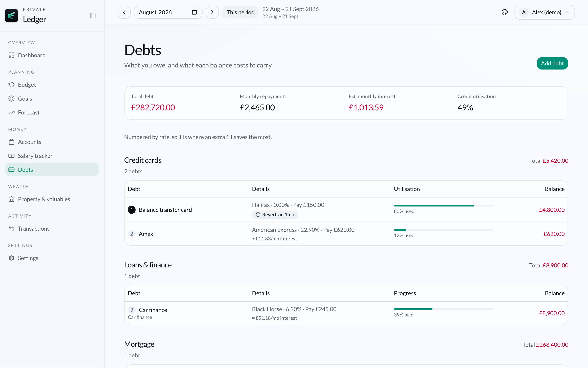Click the £1,013.59 monthly interest value
Screen dimensions: 588x368
click(x=366, y=107)
